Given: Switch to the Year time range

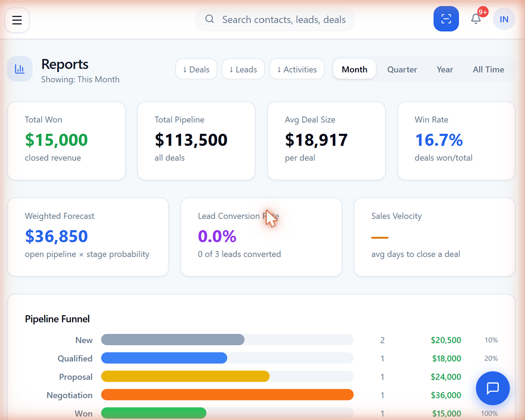Looking at the screenshot, I should pyautogui.click(x=444, y=69).
